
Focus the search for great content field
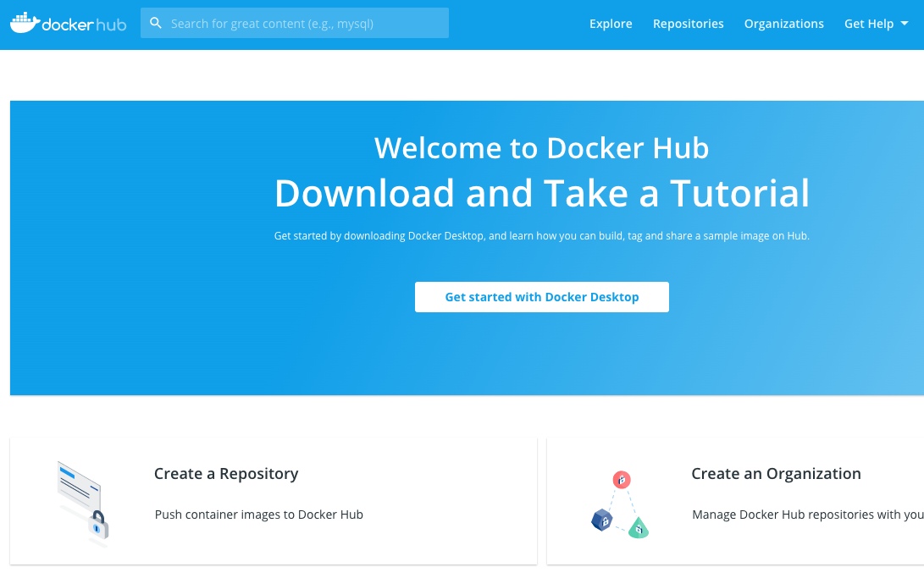coord(295,23)
